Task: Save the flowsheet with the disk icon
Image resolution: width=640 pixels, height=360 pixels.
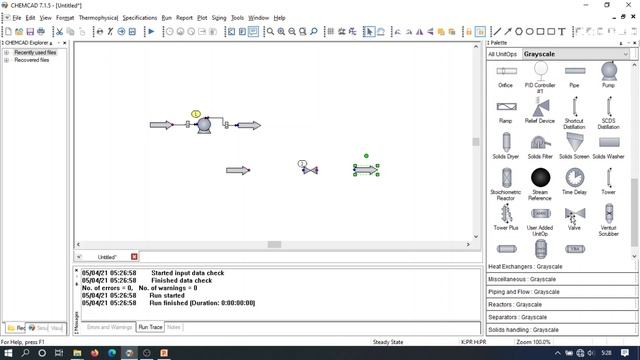Action: [30, 31]
